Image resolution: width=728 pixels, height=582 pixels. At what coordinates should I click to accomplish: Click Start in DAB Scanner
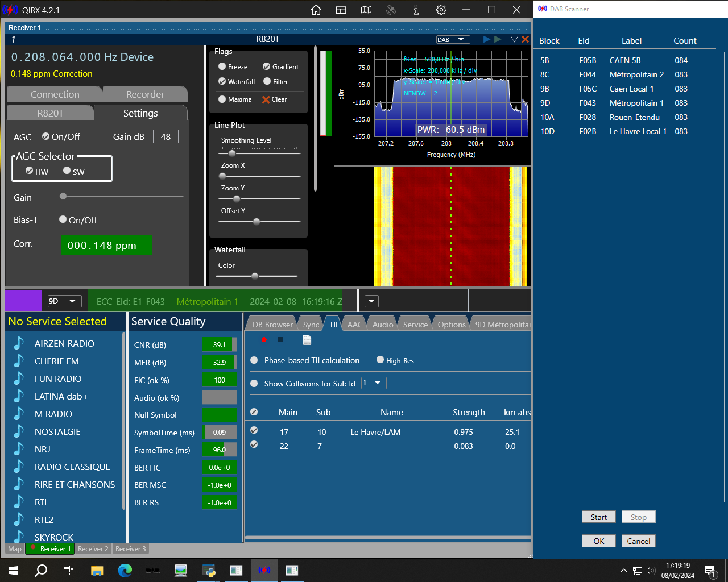[x=598, y=517]
